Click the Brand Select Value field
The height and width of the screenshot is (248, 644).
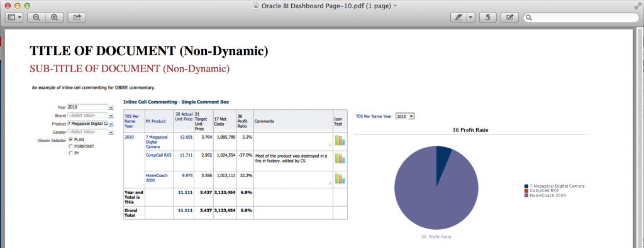[x=87, y=116]
